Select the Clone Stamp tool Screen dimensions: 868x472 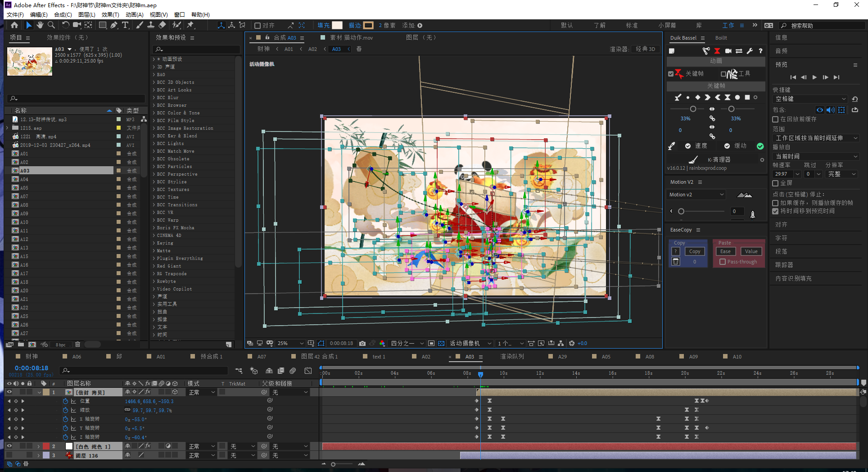pos(151,25)
